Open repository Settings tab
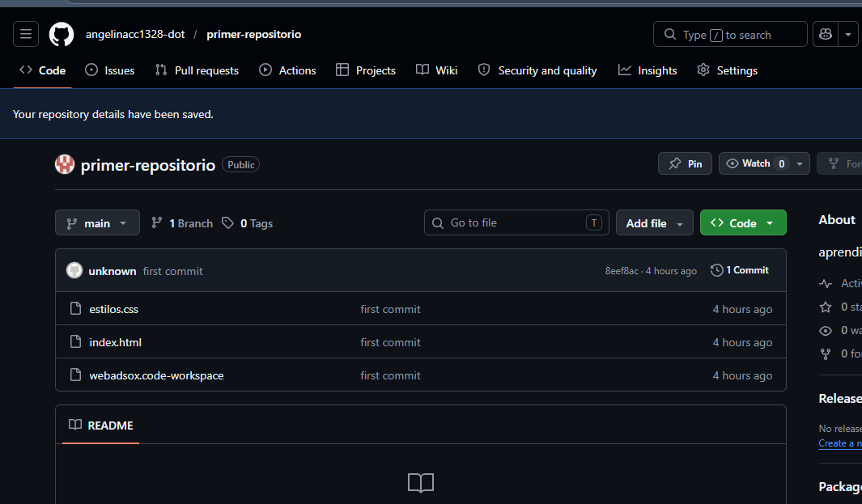Screen dimensions: 862x504 [728, 70]
